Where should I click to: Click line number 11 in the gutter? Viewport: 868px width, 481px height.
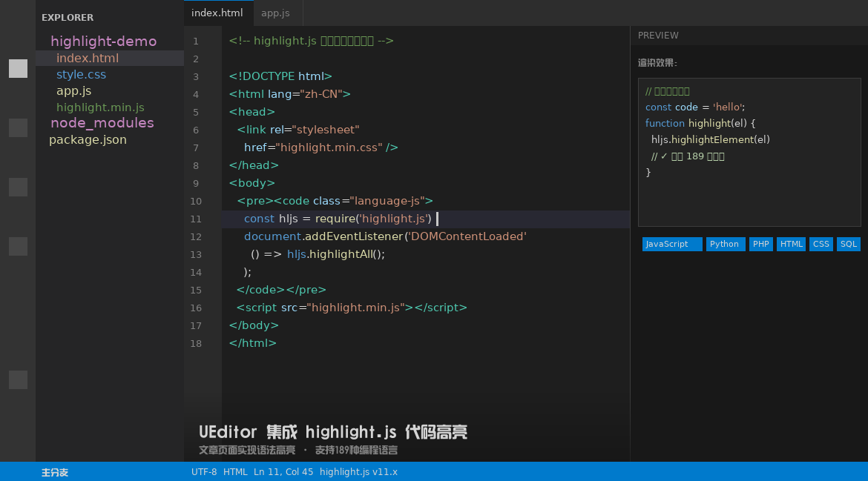tap(195, 219)
